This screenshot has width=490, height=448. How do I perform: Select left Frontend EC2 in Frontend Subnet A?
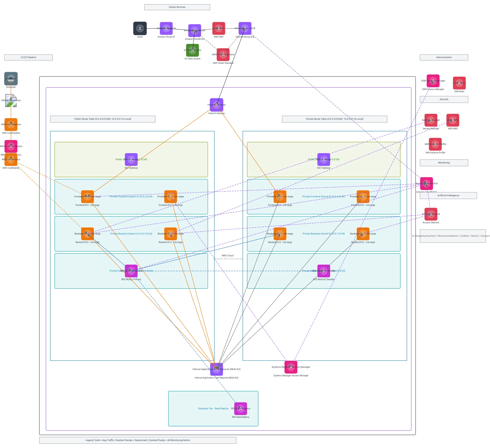(87, 196)
